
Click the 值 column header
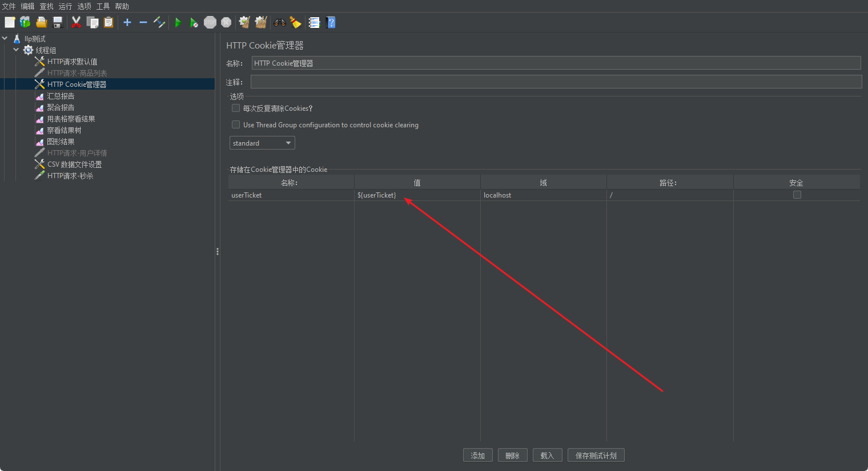coord(417,183)
